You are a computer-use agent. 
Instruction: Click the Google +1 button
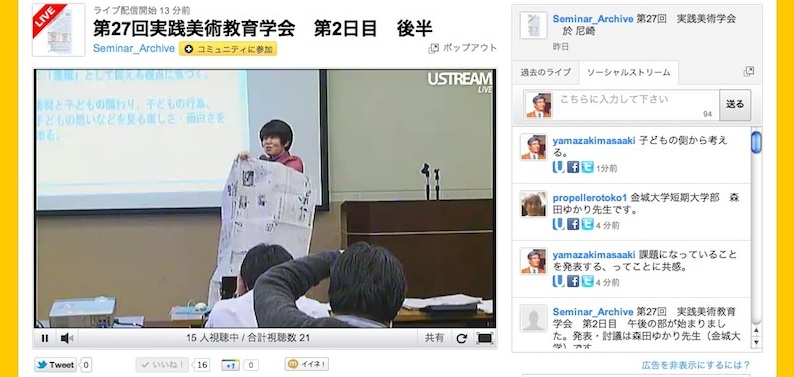[x=230, y=365]
